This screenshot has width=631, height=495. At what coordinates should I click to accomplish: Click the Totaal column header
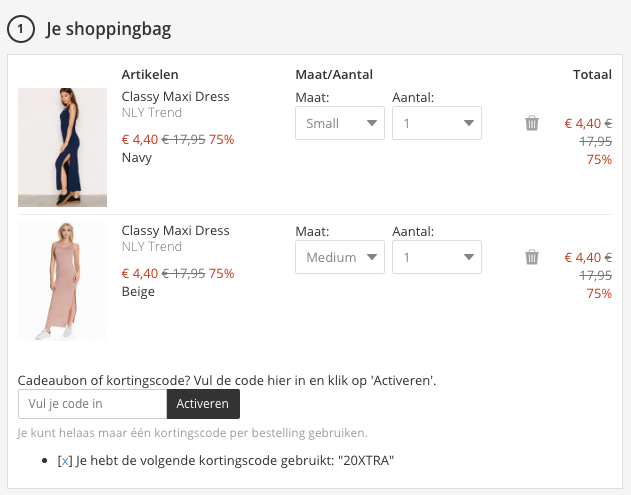pyautogui.click(x=592, y=75)
